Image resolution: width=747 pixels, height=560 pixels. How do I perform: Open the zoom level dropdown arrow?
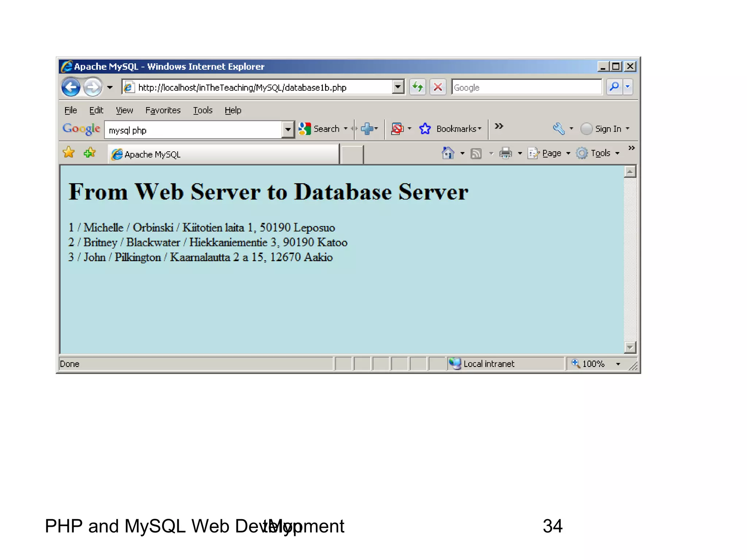click(618, 364)
